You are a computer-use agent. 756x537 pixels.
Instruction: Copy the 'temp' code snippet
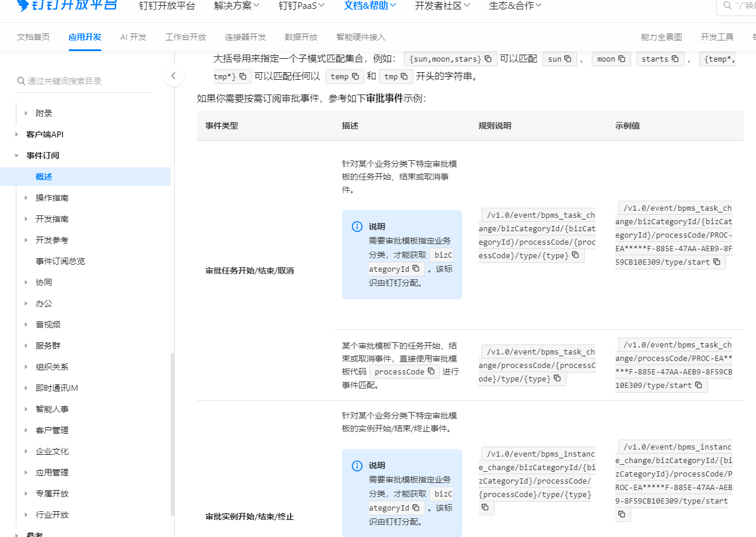355,76
